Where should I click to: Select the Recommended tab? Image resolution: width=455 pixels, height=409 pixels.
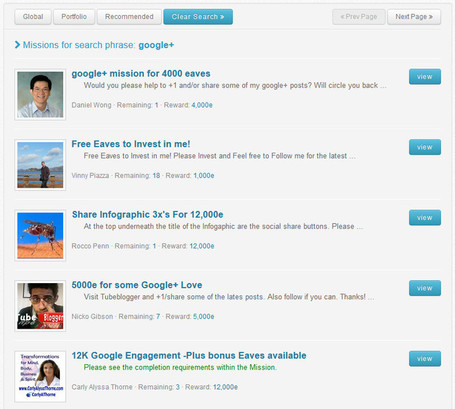pos(129,17)
